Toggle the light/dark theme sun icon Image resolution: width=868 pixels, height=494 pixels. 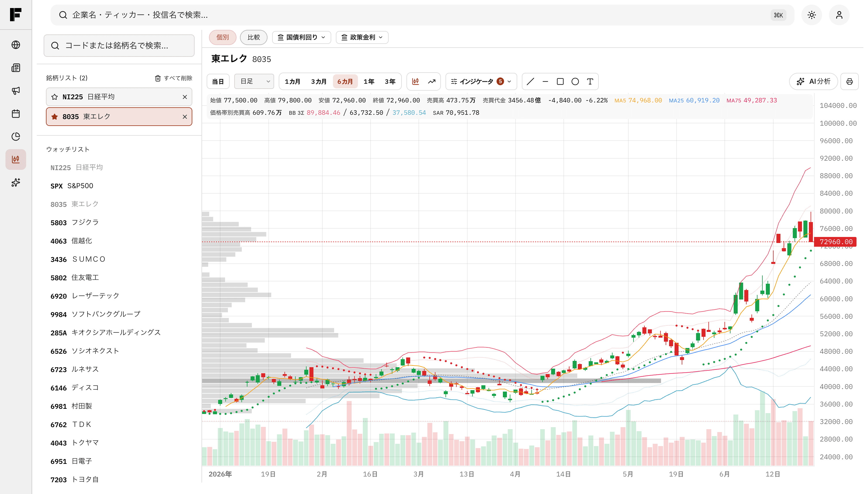point(811,15)
